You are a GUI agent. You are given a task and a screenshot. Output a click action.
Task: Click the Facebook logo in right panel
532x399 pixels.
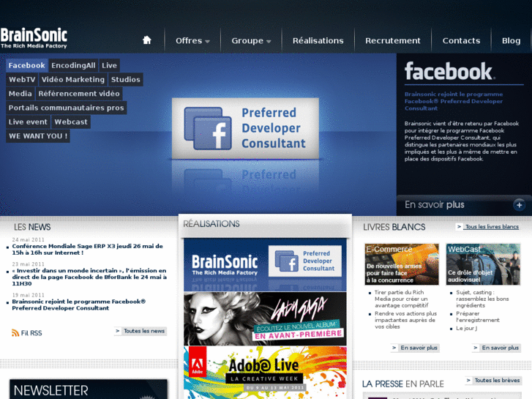coord(449,71)
